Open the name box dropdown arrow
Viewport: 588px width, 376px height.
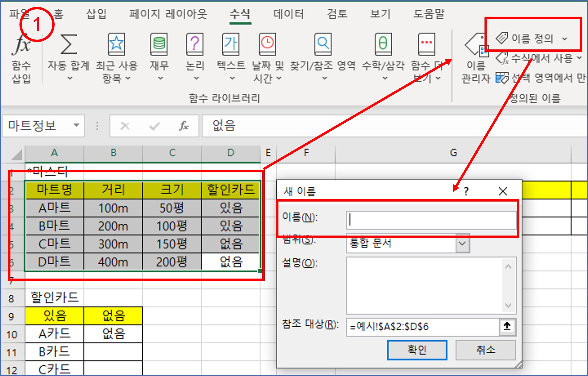76,125
